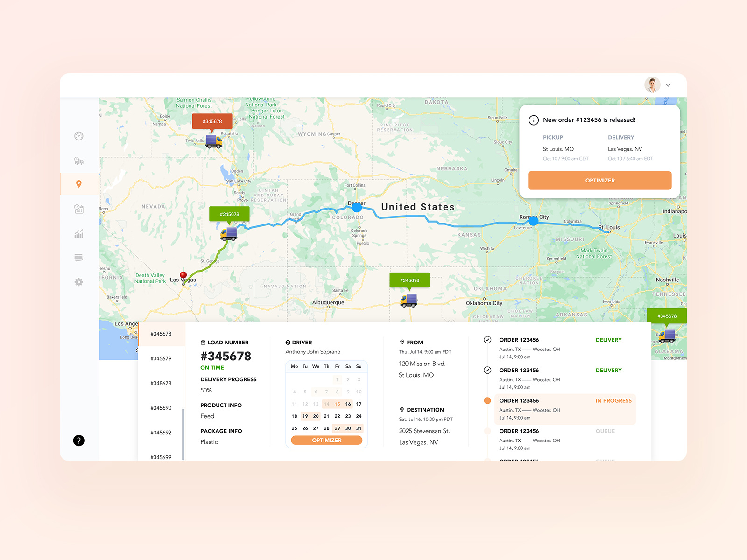The height and width of the screenshot is (560, 747).
Task: Click the green #345678 label in Utah
Action: [x=229, y=214]
